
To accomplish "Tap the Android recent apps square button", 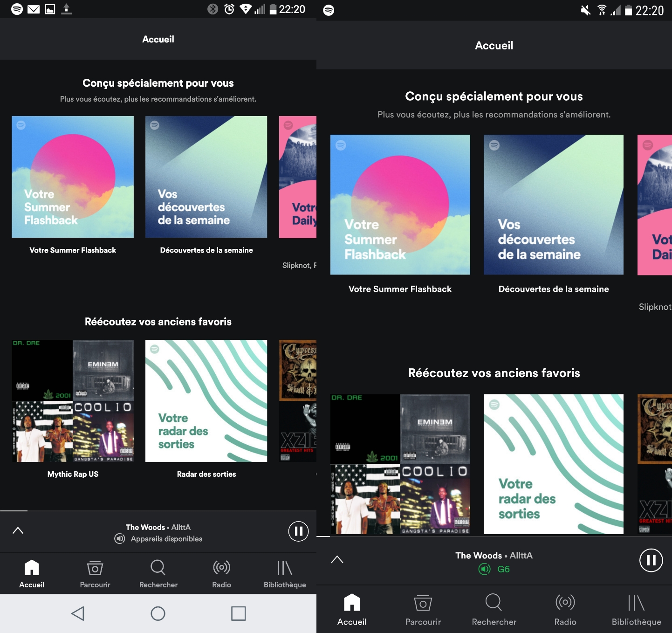I will (238, 613).
